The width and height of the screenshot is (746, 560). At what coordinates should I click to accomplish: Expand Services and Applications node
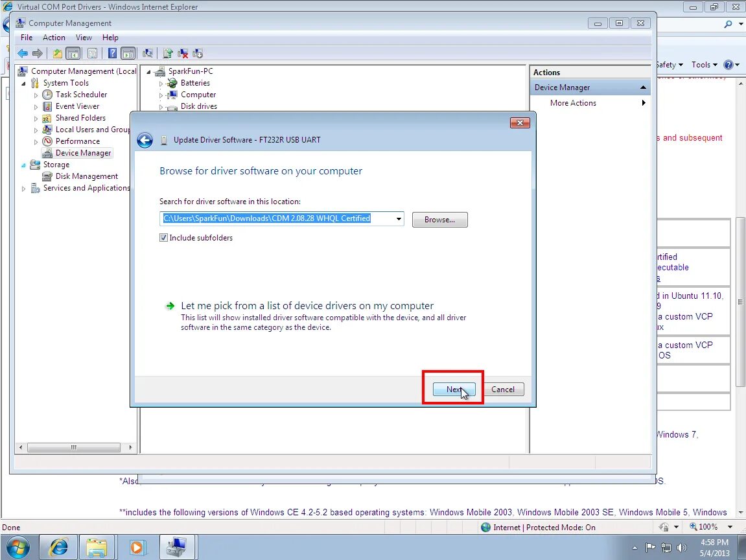[23, 189]
